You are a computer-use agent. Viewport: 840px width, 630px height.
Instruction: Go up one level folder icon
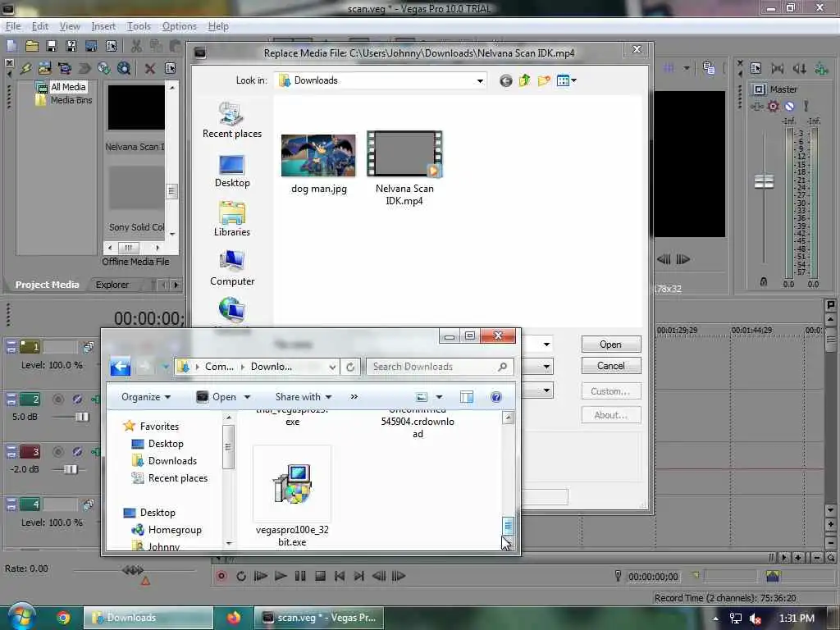[x=524, y=81]
